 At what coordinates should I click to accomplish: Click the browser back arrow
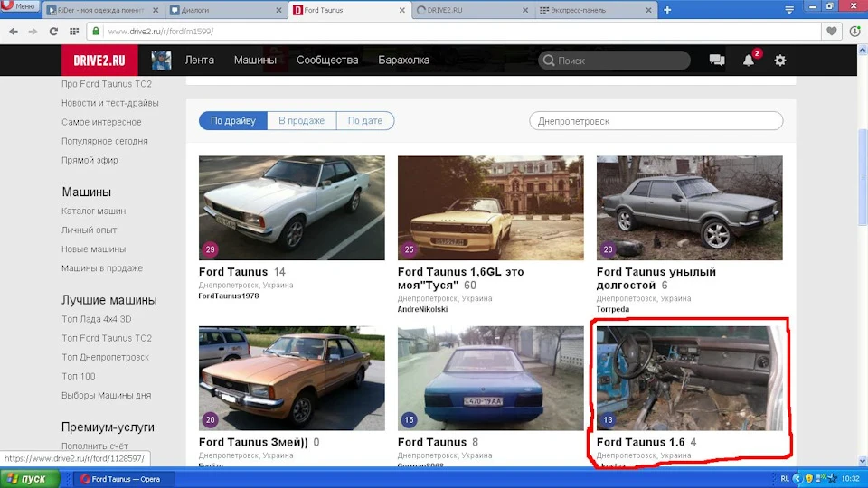(x=14, y=32)
